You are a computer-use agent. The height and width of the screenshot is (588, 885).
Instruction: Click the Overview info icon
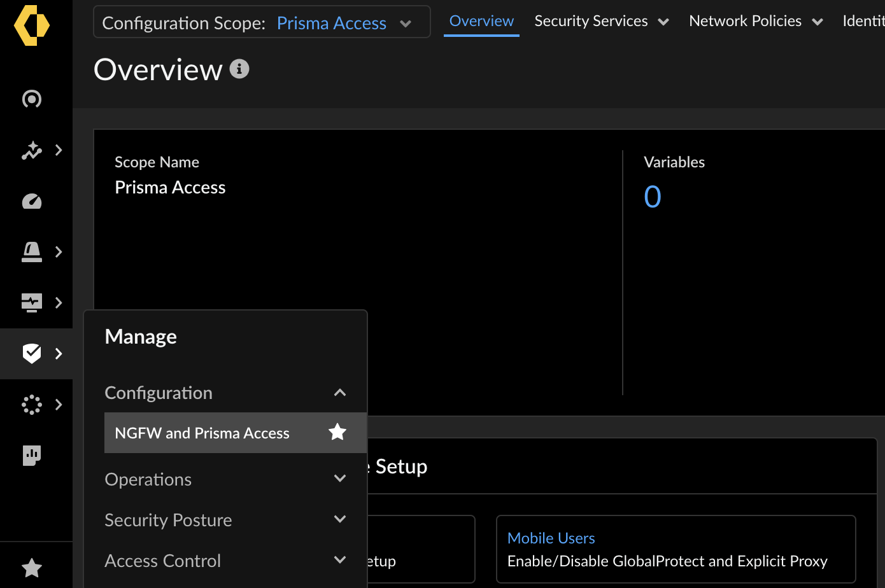pyautogui.click(x=239, y=69)
